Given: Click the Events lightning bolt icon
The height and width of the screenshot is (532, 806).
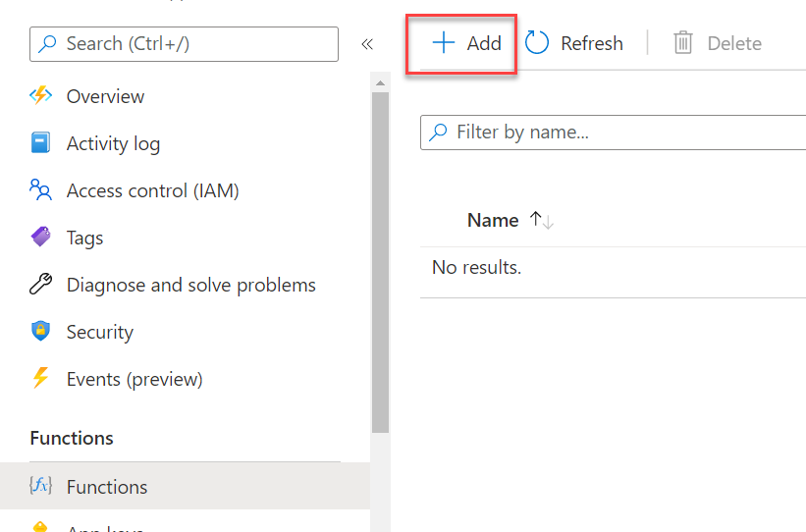Looking at the screenshot, I should tap(40, 379).
